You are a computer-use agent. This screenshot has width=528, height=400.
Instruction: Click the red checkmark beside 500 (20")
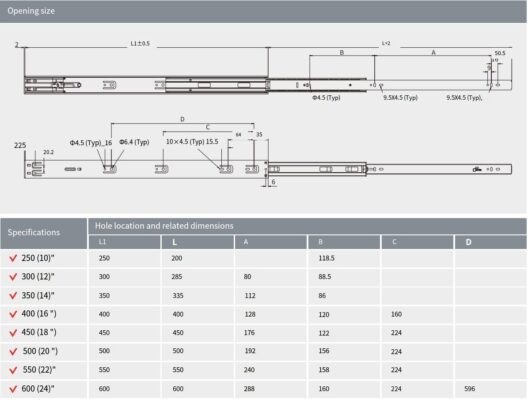pos(13,352)
